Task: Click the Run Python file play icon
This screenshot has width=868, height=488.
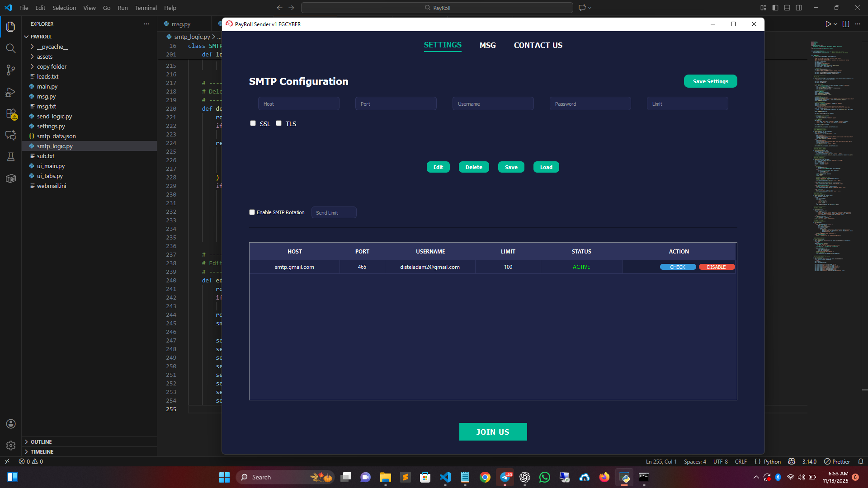Action: pos(828,24)
